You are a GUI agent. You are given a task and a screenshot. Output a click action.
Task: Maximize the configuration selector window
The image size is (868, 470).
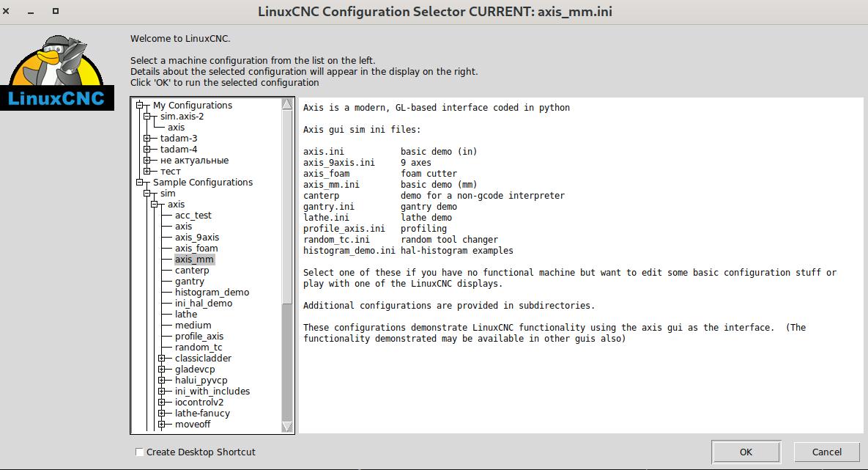coord(56,11)
